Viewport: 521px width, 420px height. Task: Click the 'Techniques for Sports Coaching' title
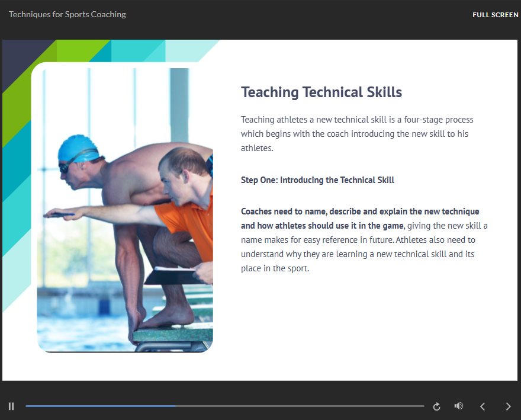point(67,14)
